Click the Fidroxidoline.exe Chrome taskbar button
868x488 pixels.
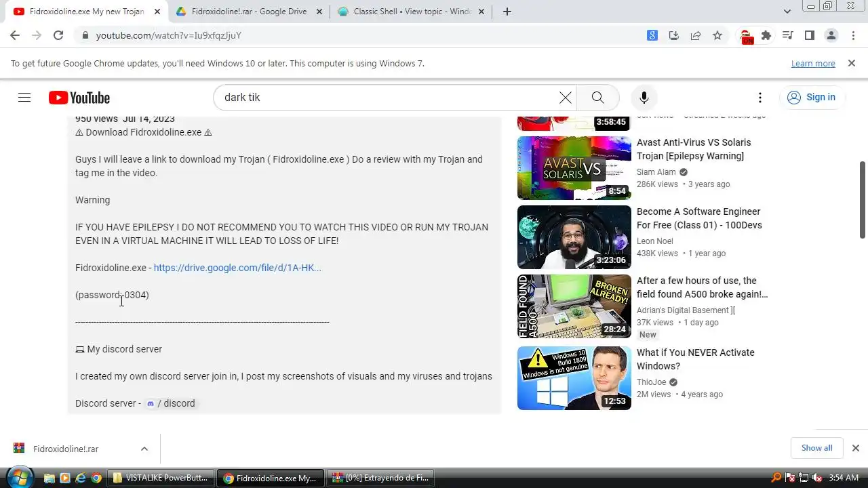tap(271, 478)
